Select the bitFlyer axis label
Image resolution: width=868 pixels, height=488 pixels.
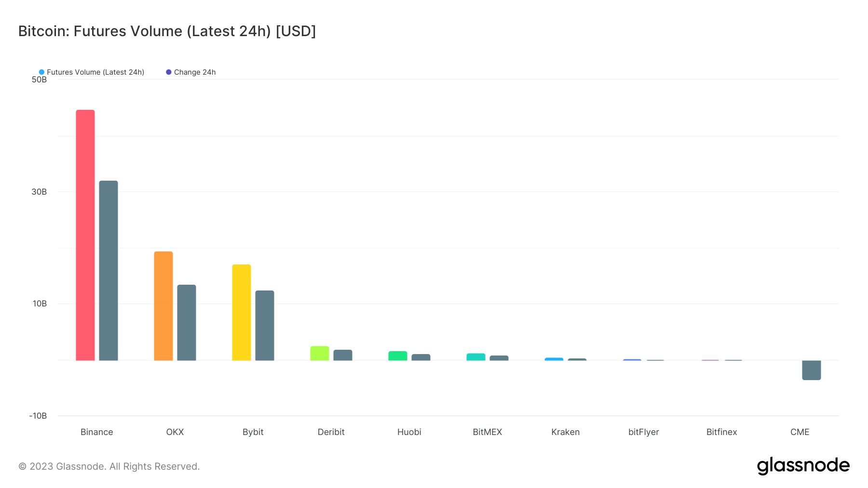click(644, 432)
